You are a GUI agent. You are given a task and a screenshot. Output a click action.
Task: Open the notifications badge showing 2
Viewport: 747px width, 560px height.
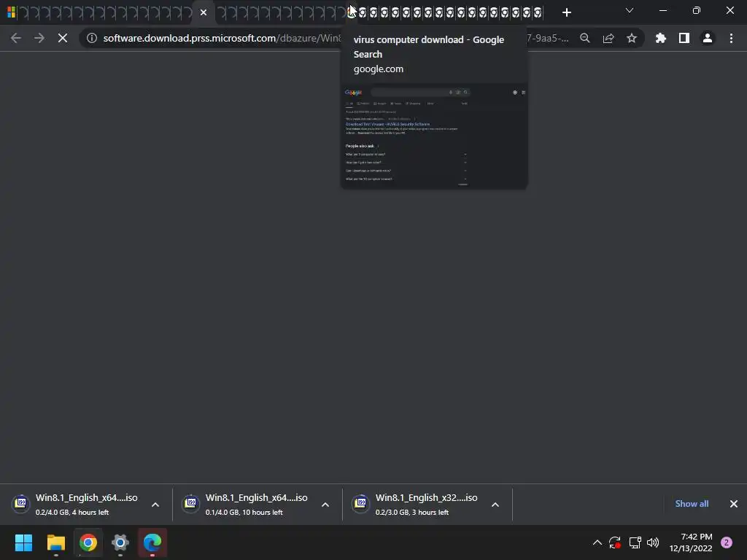pyautogui.click(x=727, y=542)
